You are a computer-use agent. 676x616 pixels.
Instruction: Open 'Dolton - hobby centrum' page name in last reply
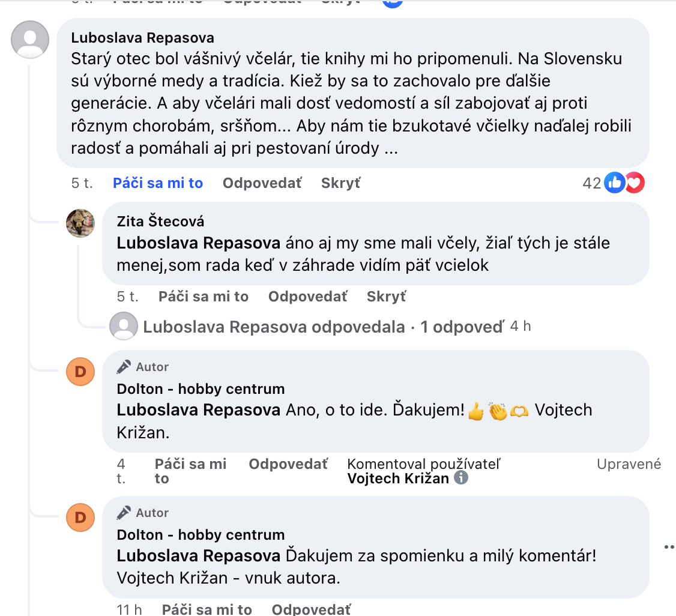point(201,534)
